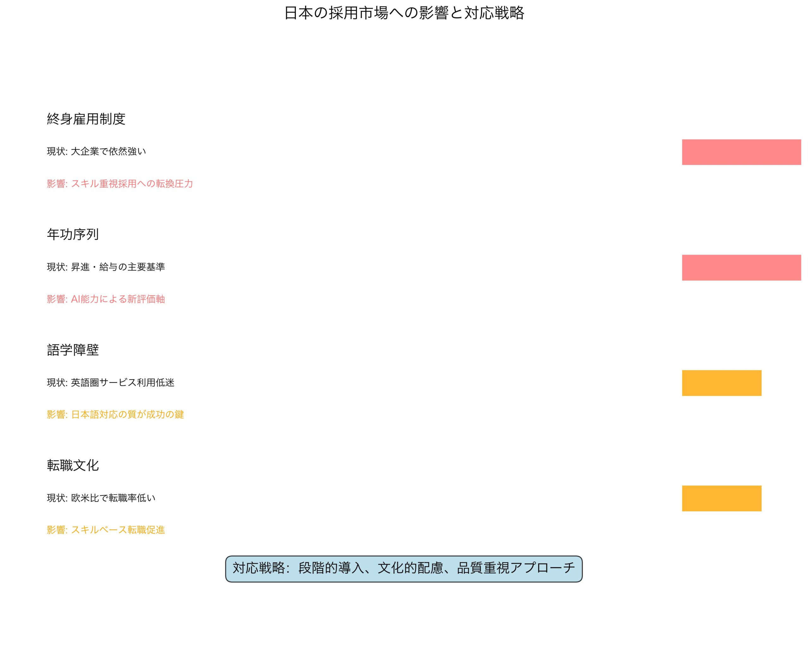Click the text 現状: 英語圏サービス利用低迷
The height and width of the screenshot is (672, 808).
tap(110, 383)
